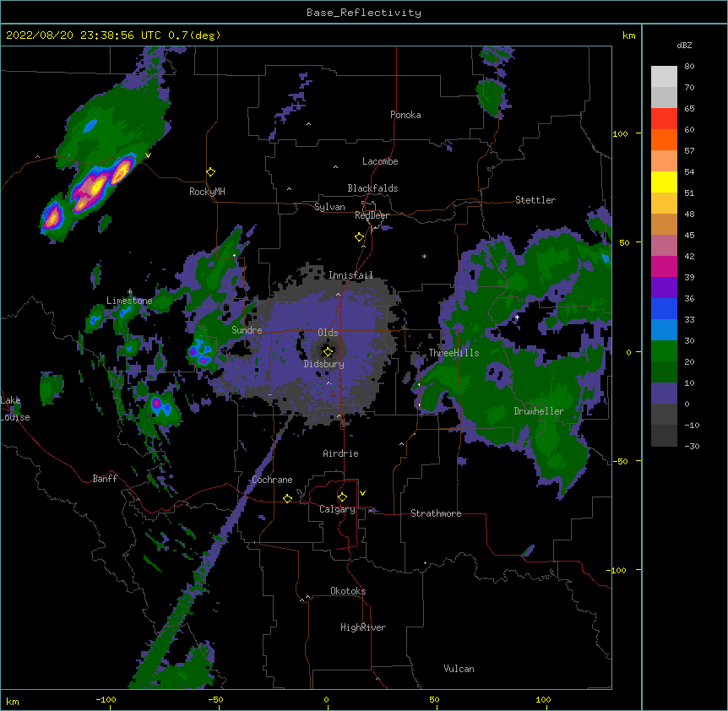Click the Okotoks town label
The height and width of the screenshot is (711, 728).
click(x=348, y=591)
